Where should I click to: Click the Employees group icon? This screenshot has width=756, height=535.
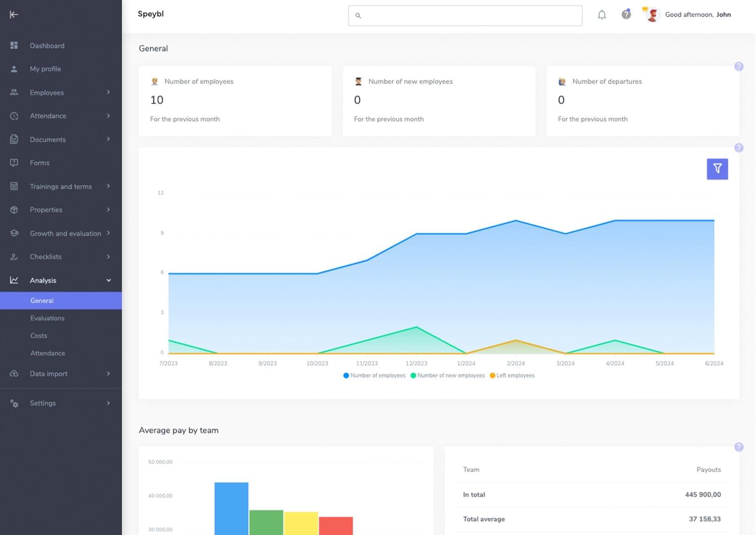(14, 92)
